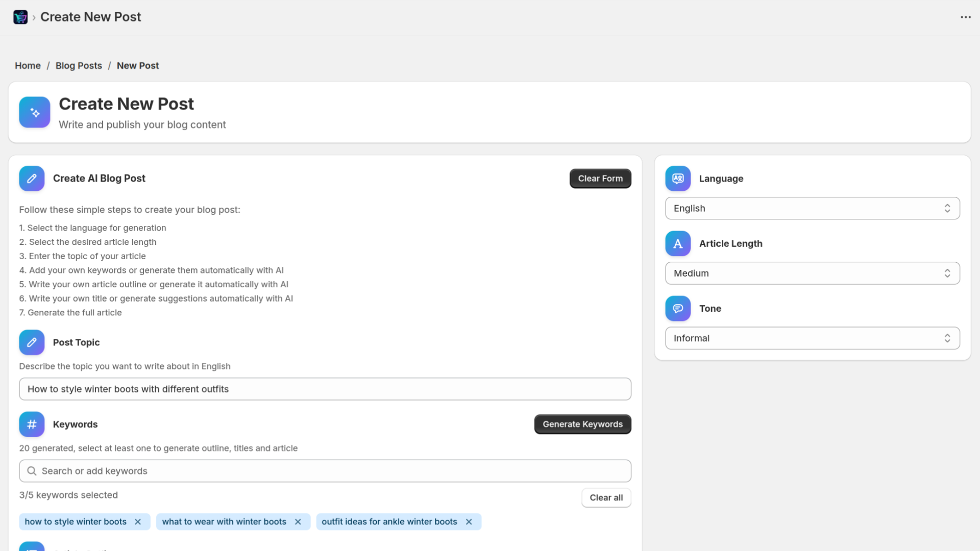Screen dimensions: 980x551
Task: Click Clear all to deselect keywords
Action: (606, 497)
